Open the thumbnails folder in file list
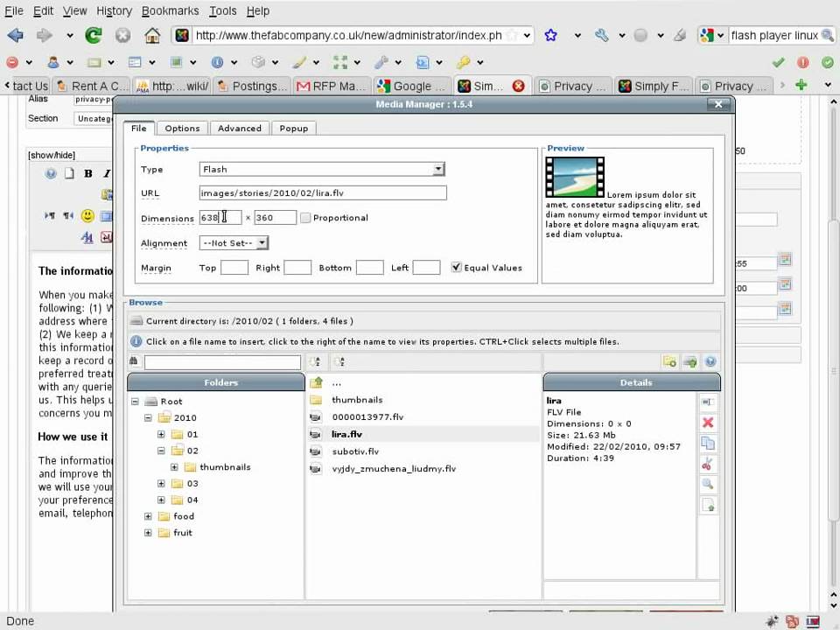Viewport: 840px width, 630px height. (x=357, y=400)
